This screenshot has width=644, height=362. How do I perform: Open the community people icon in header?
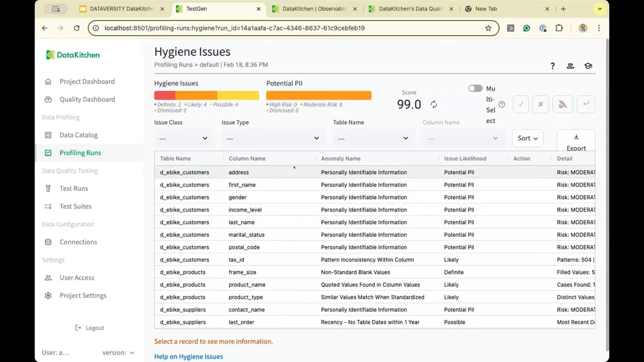570,66
